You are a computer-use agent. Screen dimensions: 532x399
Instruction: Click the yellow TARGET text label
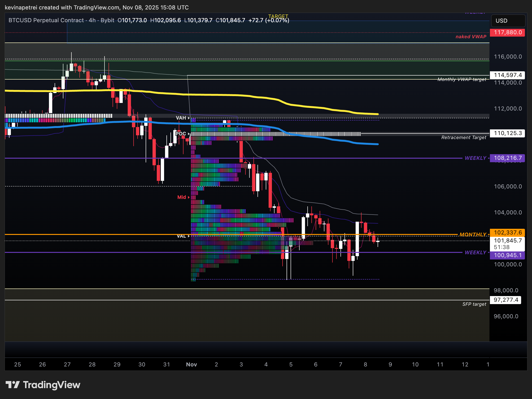[278, 16]
